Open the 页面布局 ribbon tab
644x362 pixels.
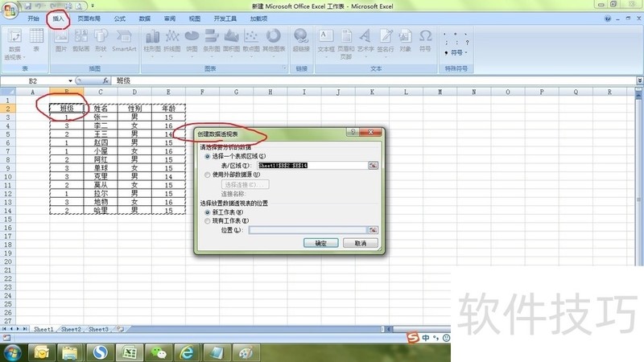click(x=89, y=19)
